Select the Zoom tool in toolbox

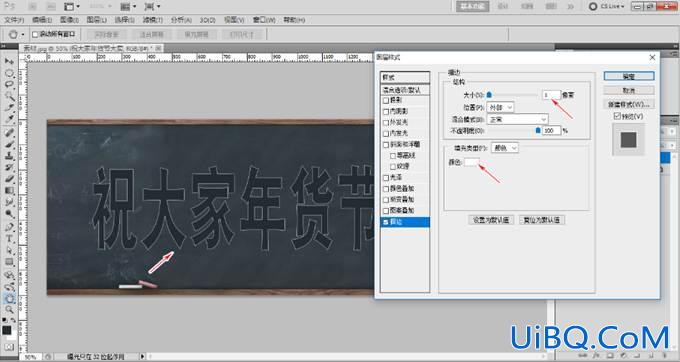pyautogui.click(x=9, y=310)
